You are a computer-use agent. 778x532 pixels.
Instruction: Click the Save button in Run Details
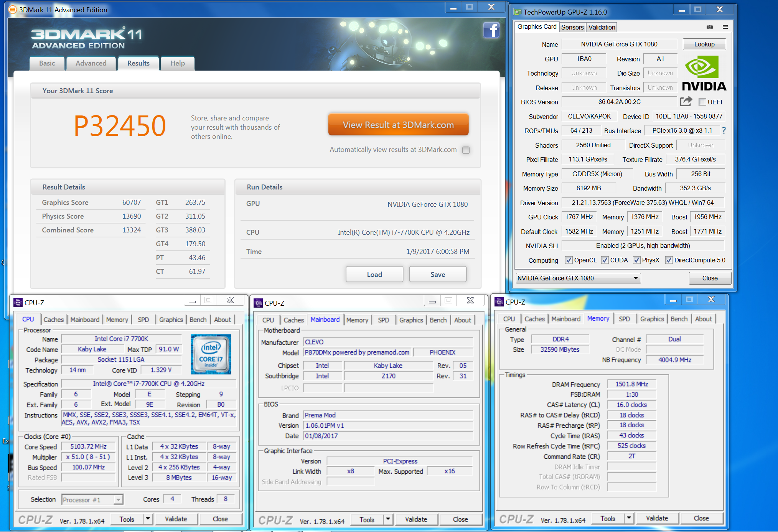[438, 274]
